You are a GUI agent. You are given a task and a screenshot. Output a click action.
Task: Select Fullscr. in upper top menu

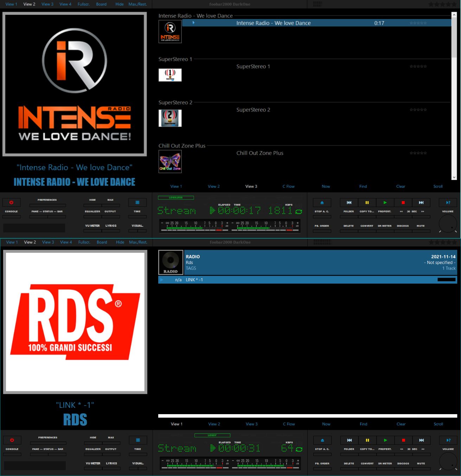click(84, 4)
